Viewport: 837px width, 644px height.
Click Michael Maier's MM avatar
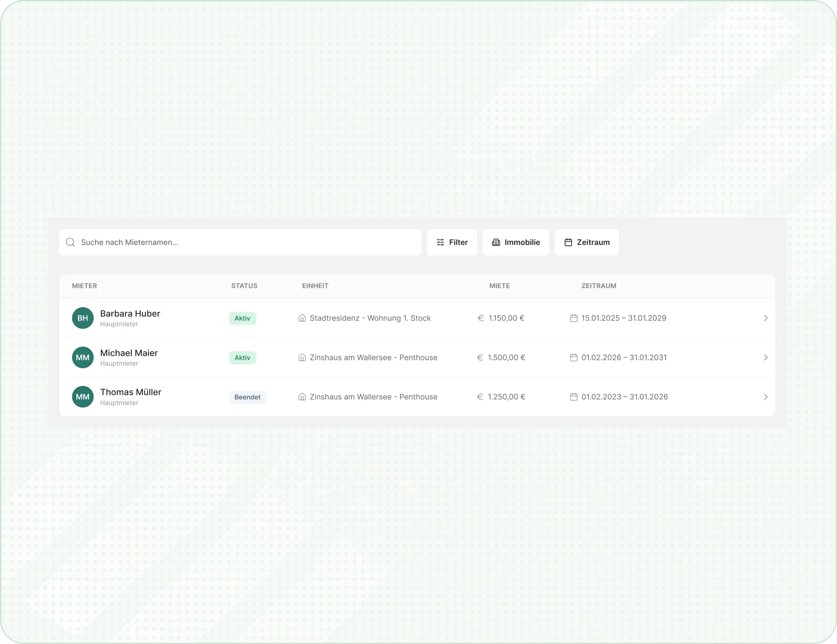click(x=83, y=357)
